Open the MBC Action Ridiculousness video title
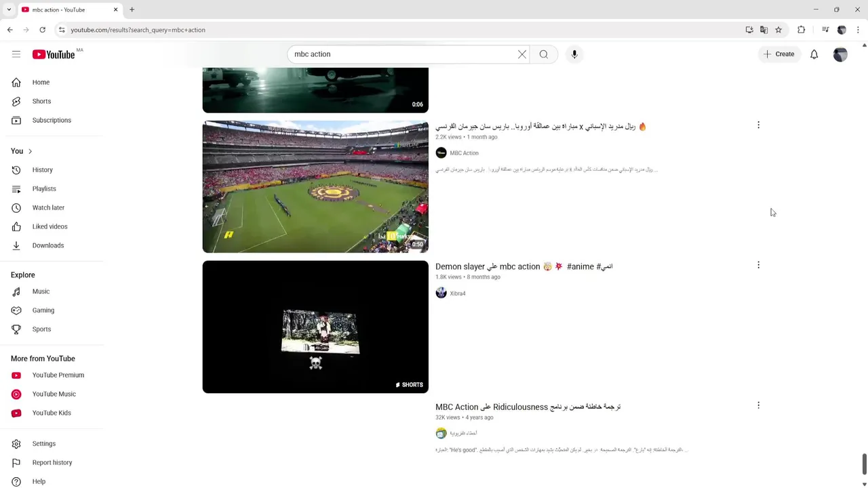Screen dimensions: 868x488 click(528, 407)
